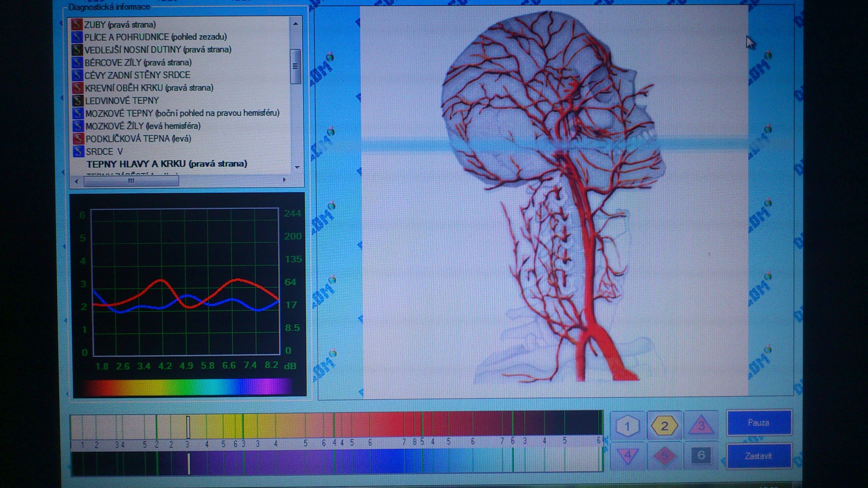The width and height of the screenshot is (868, 488).
Task: Click the icon beside PODKLÍČKOVÁ TEPNA (levá)
Action: 78,138
